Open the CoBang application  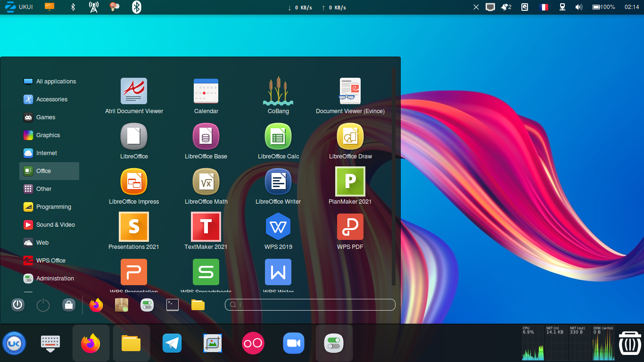click(x=278, y=96)
